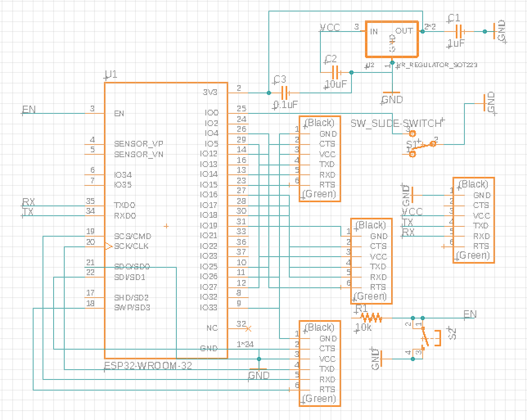Click the 0.1uF value label
The width and height of the screenshot is (527, 420).
pos(286,105)
